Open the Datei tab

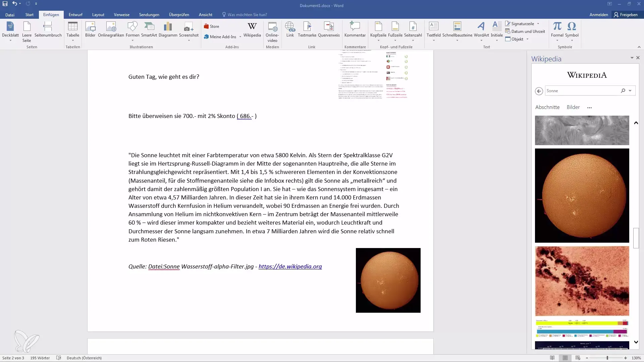click(10, 15)
